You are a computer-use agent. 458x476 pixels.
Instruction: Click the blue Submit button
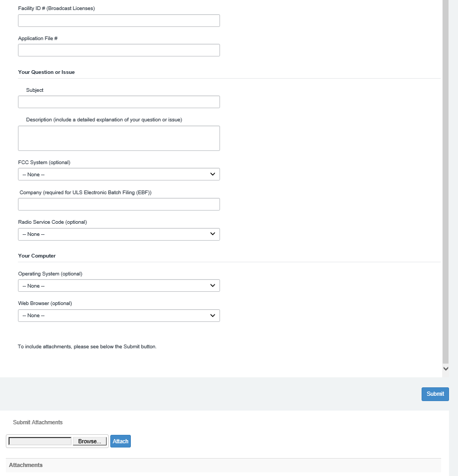click(435, 394)
